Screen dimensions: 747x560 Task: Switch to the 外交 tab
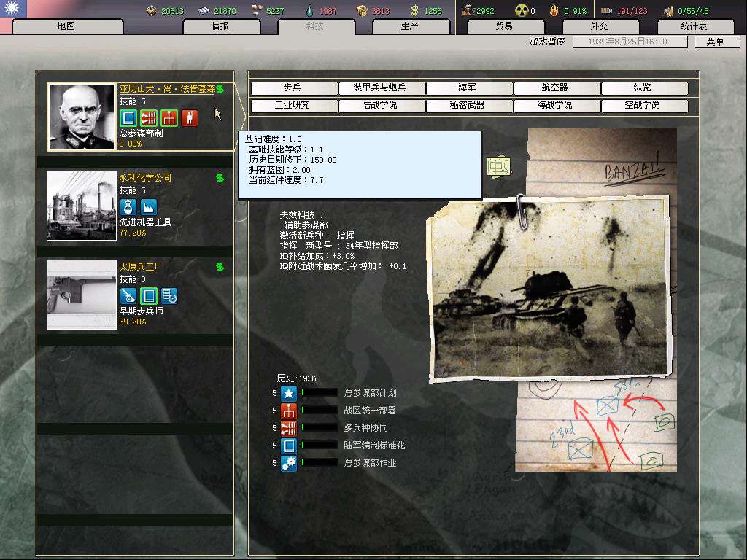pos(599,26)
